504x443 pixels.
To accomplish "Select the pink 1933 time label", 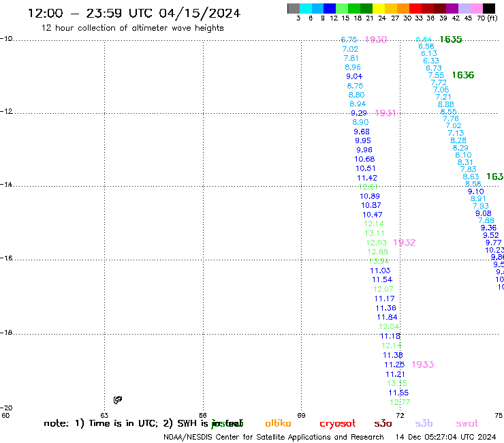I will tap(423, 365).
